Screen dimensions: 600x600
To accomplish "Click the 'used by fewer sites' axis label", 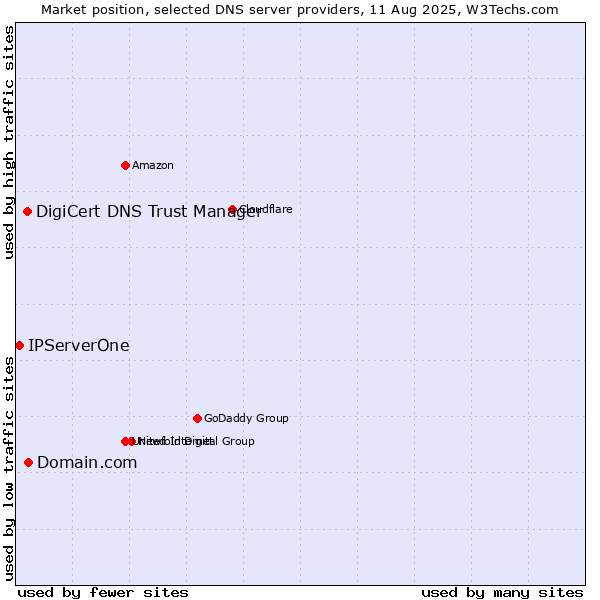I will coord(103,593).
